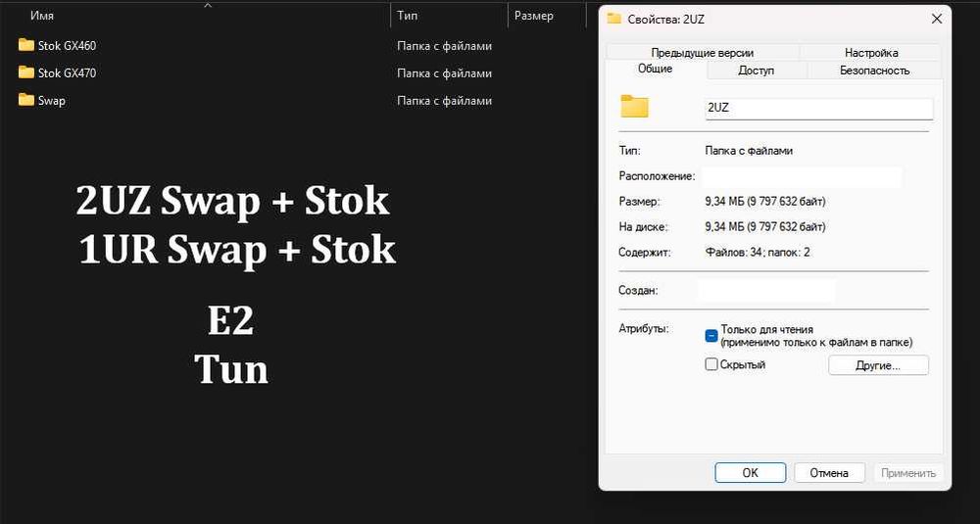Select the Stok GX460 folder icon
The image size is (980, 524).
pyautogui.click(x=26, y=45)
